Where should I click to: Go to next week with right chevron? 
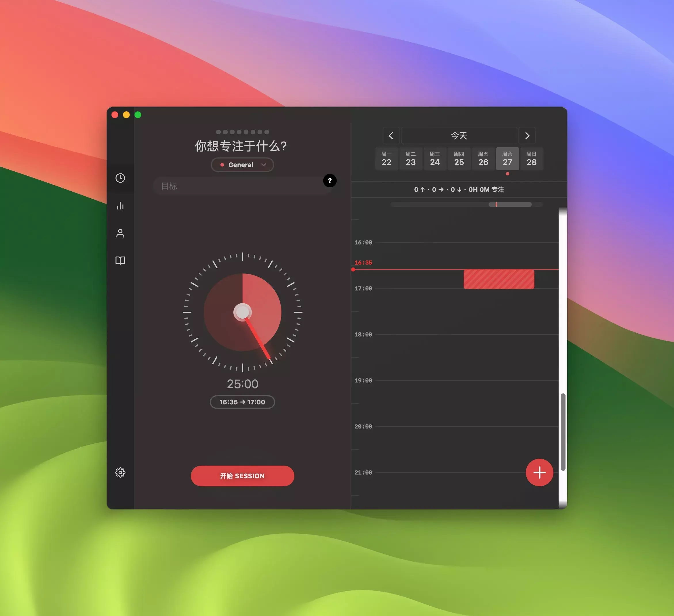coord(527,136)
